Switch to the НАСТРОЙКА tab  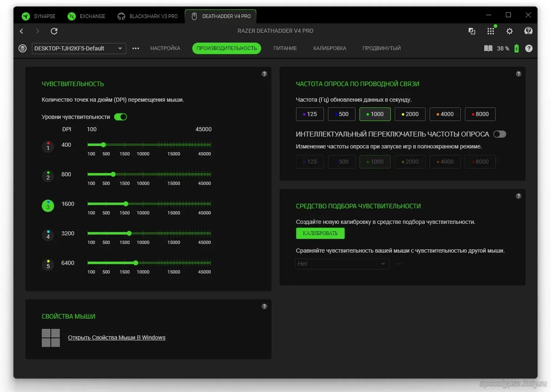(x=165, y=48)
